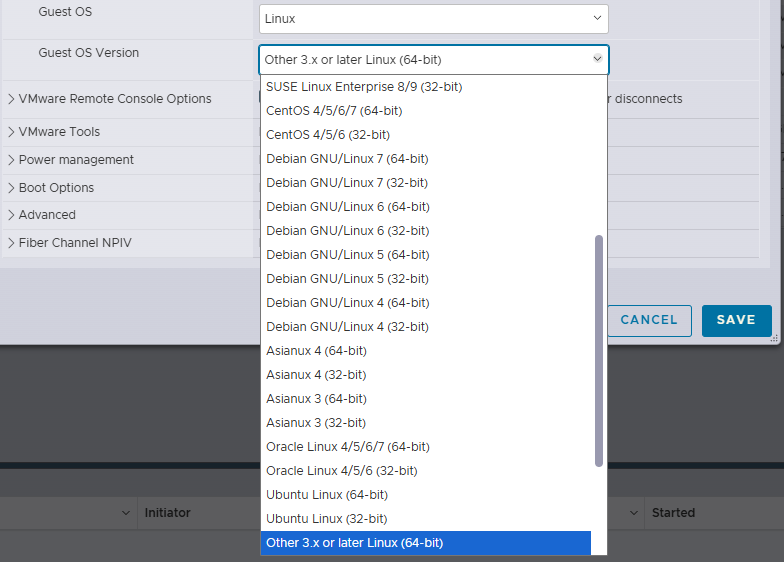
Task: Click the SAVE button
Action: pos(736,320)
